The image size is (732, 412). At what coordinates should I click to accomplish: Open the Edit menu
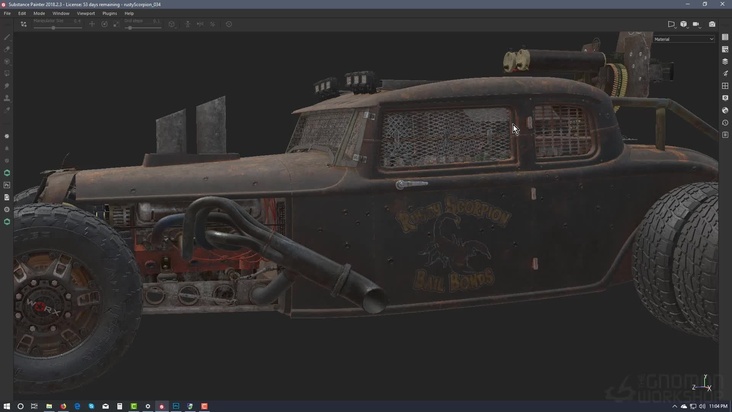tap(22, 14)
